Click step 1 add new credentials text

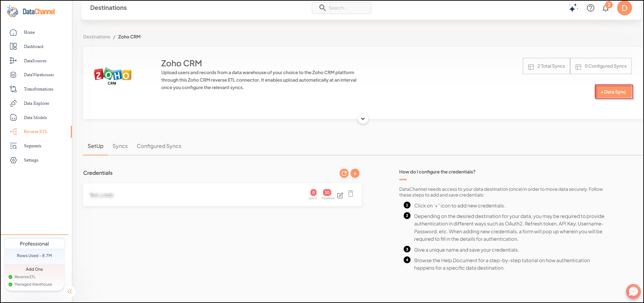460,206
